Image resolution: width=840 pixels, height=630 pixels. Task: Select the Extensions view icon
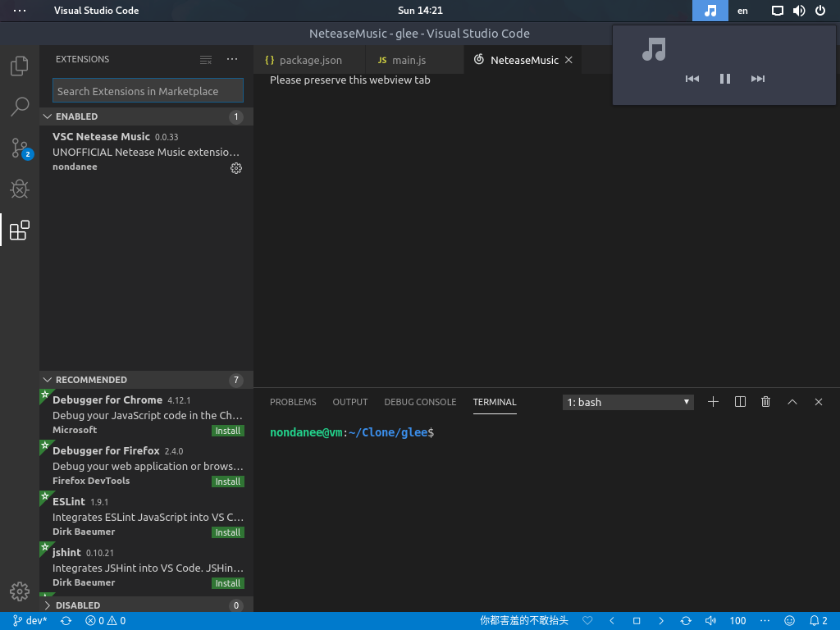coord(20,230)
